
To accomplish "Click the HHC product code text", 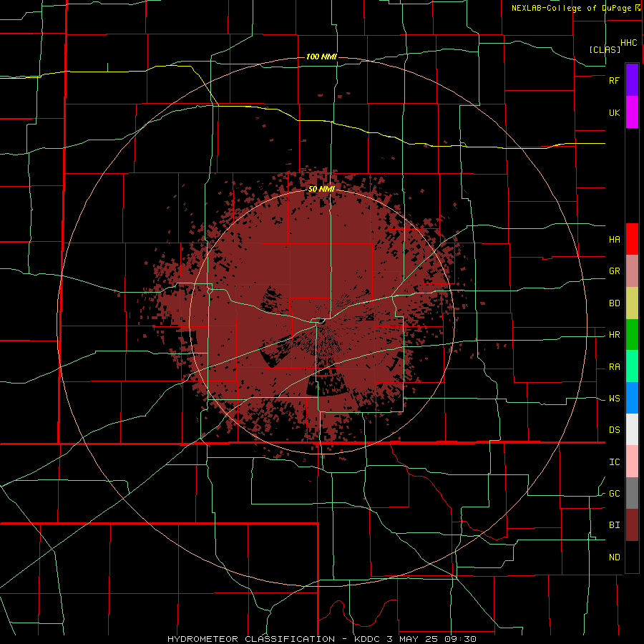I will coord(628,43).
